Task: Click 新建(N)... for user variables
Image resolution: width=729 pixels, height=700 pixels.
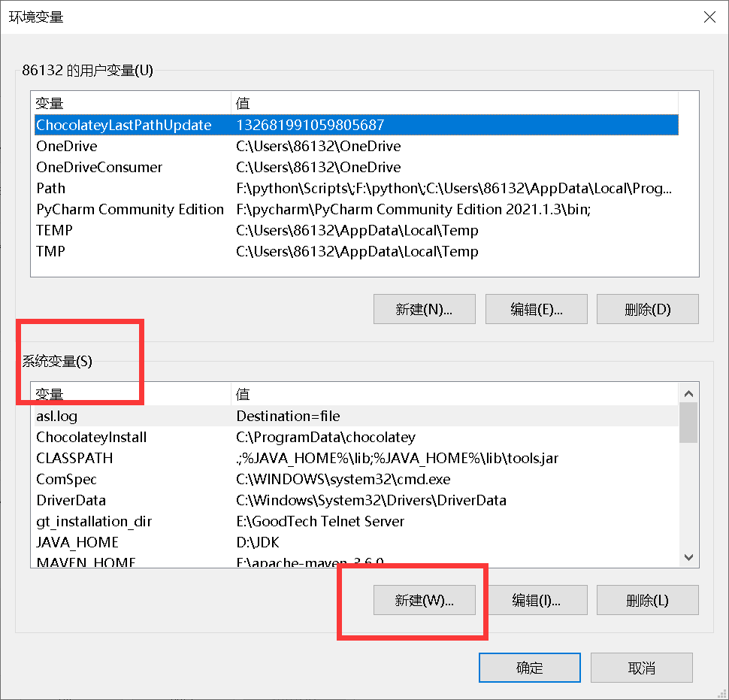Action: point(424,309)
